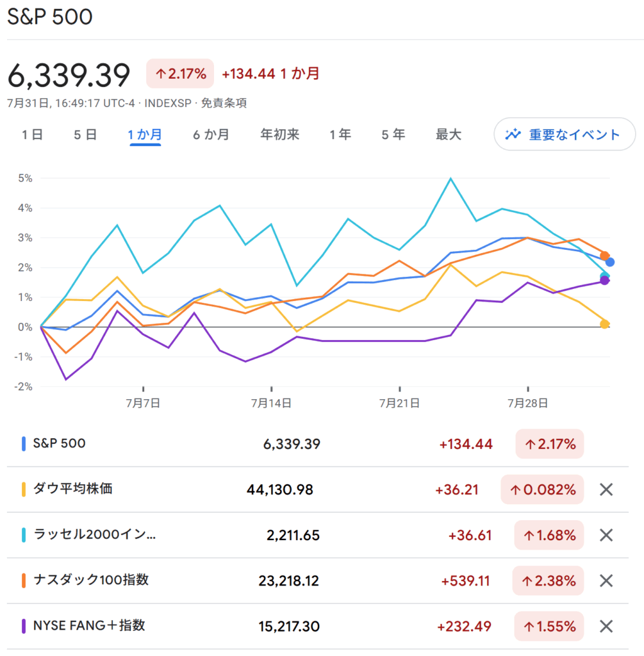This screenshot has height=656, width=644.
Task: Click the main price 6,339.39
Action: tap(69, 76)
